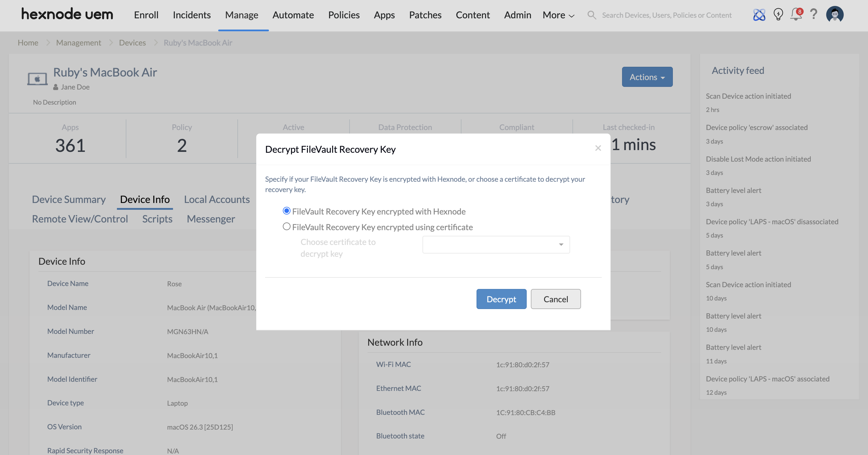Click the '2 hrs' activity timestamp

712,110
